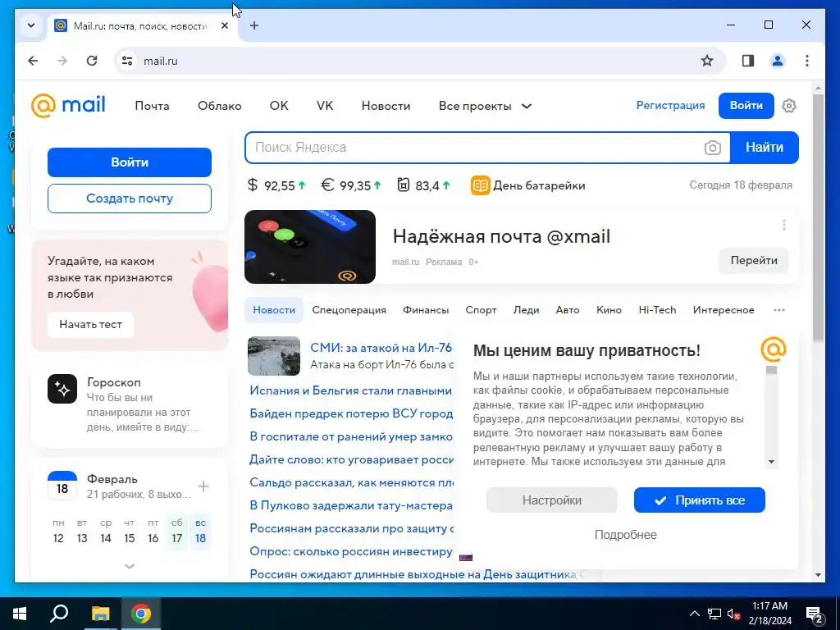Show hidden system tray icons
Viewport: 840px width, 630px height.
[694, 614]
